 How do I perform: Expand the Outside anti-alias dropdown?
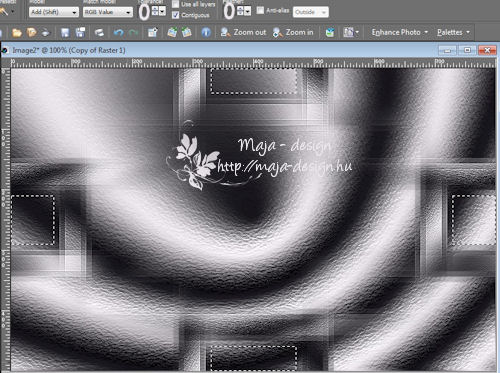pyautogui.click(x=311, y=12)
